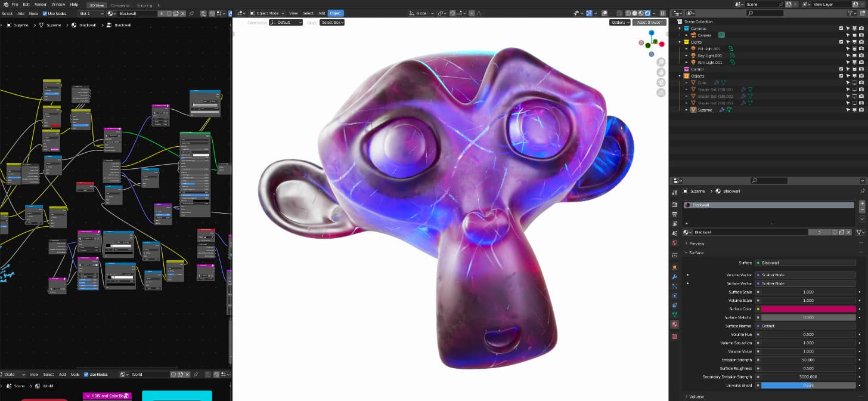Viewport: 868px width, 401px height.
Task: Toggle Use Nodes checkbox in shader editor
Action: point(45,13)
